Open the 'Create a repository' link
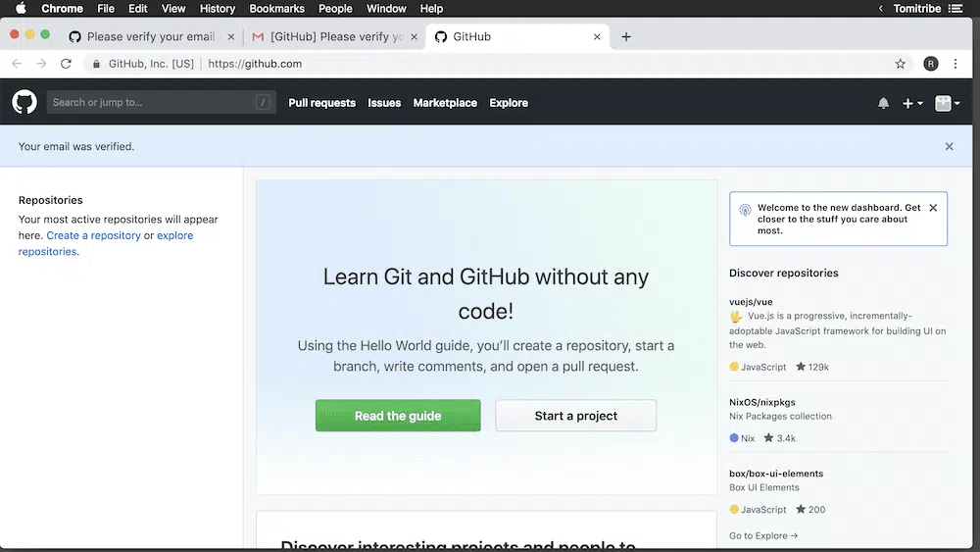Image resolution: width=980 pixels, height=552 pixels. 93,235
